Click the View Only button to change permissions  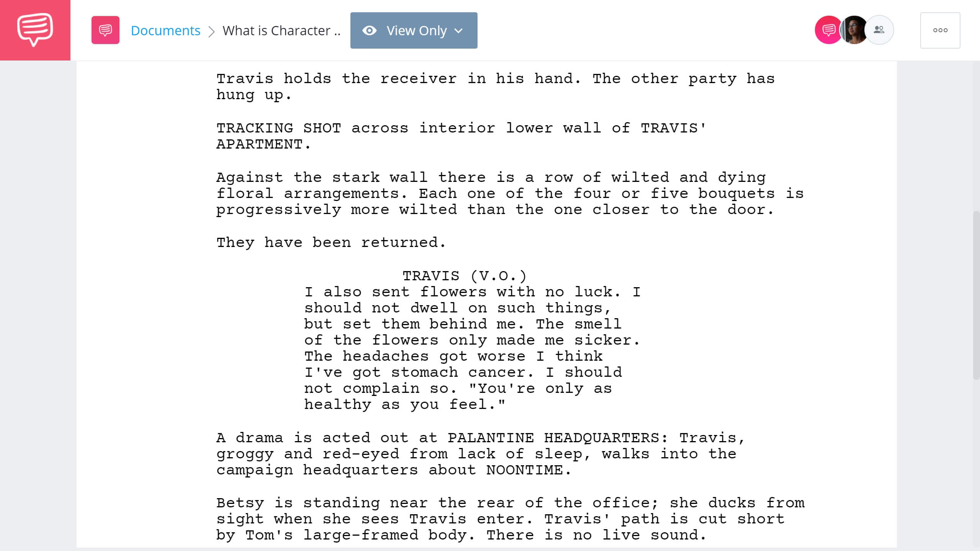click(413, 30)
